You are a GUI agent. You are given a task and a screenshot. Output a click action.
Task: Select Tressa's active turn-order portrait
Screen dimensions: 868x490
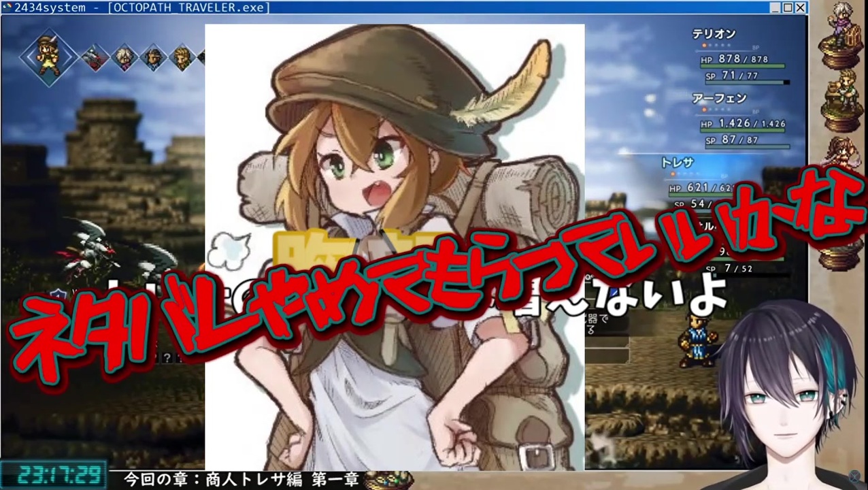coord(49,57)
